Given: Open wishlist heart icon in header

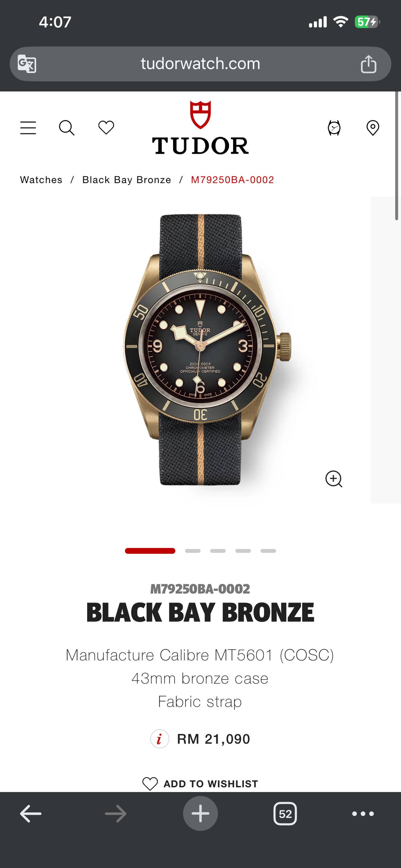Looking at the screenshot, I should [x=106, y=128].
